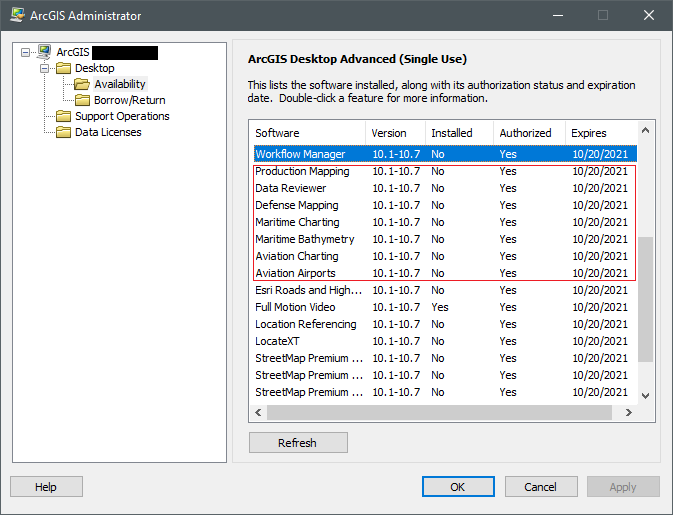Viewport: 673px width, 515px height.
Task: Select the Production Mapping row
Action: point(445,171)
